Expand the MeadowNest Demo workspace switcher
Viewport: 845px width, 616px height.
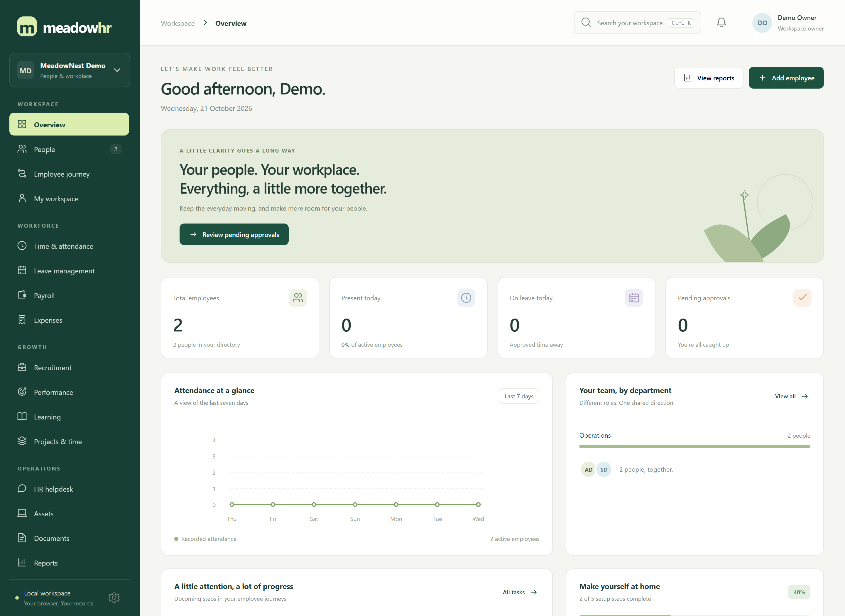click(x=70, y=70)
